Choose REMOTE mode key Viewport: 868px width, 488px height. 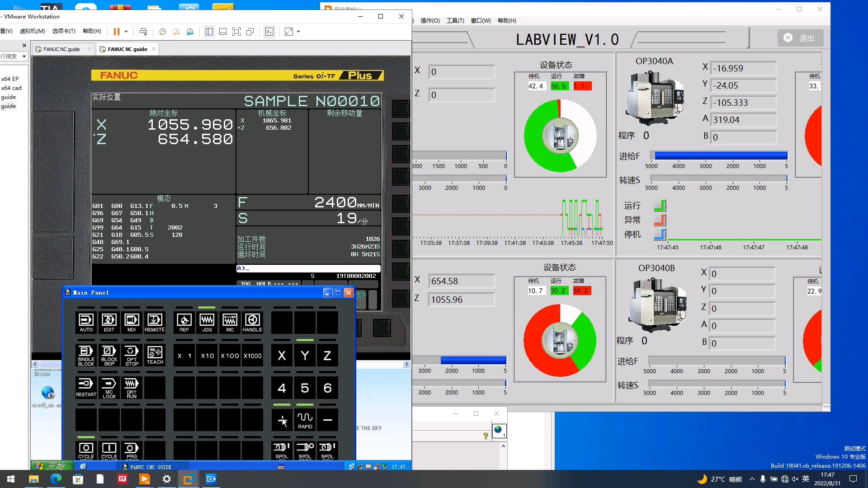tap(155, 323)
